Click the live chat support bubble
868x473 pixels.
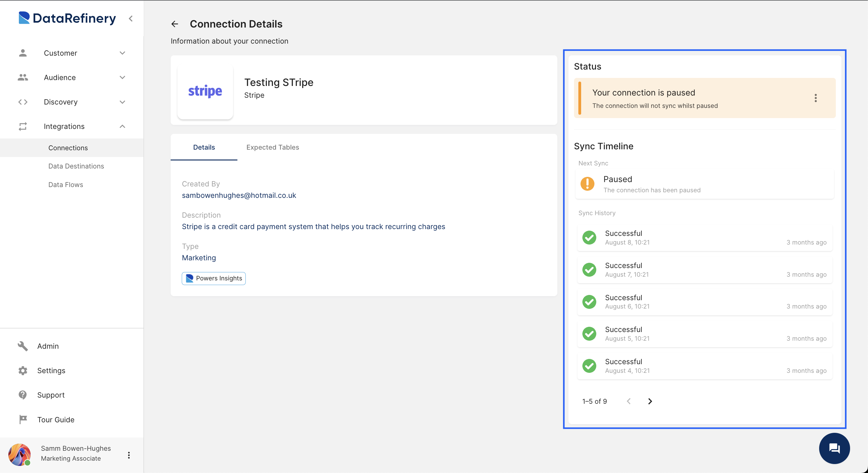point(834,448)
